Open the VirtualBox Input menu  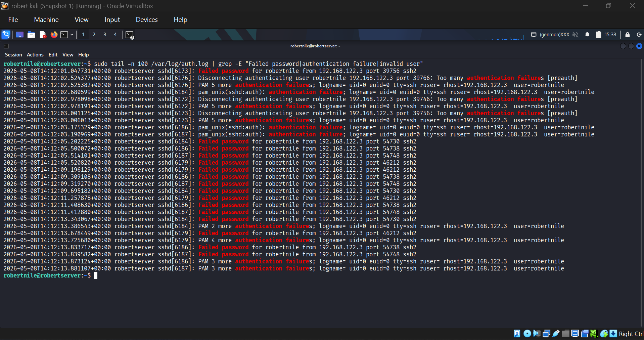(112, 19)
